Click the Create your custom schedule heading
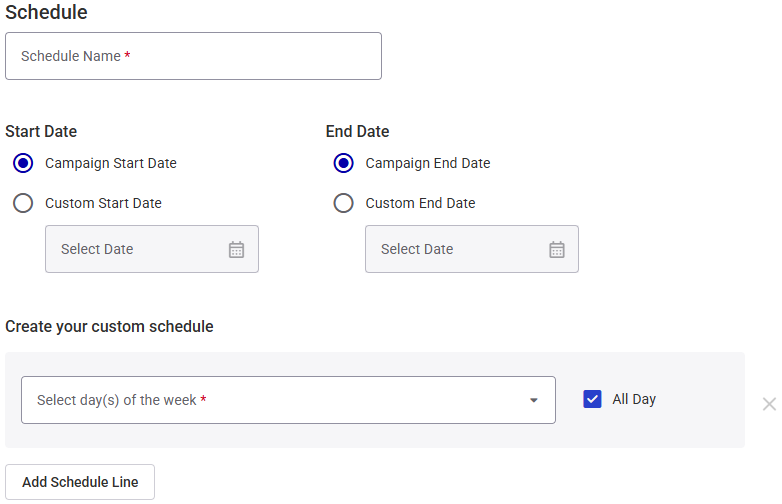 coord(109,327)
